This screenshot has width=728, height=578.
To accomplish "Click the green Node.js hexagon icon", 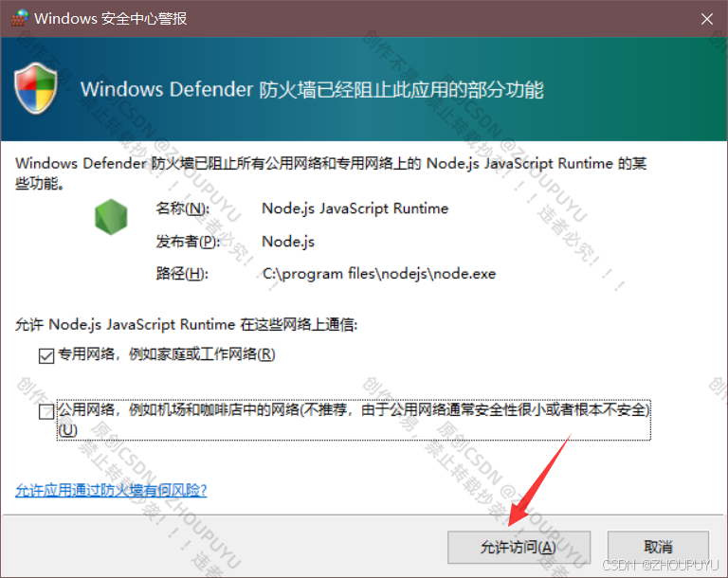I will tap(111, 217).
